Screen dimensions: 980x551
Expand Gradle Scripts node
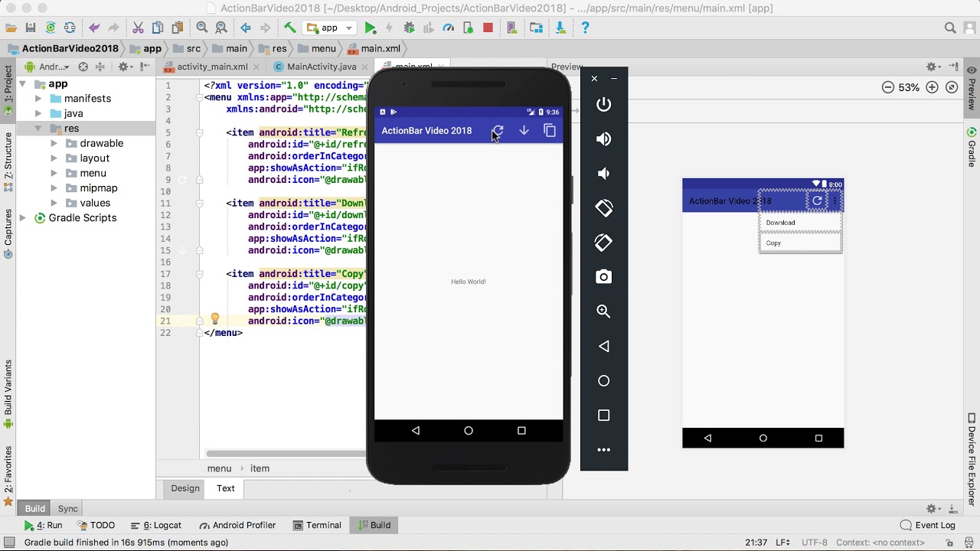(x=23, y=218)
